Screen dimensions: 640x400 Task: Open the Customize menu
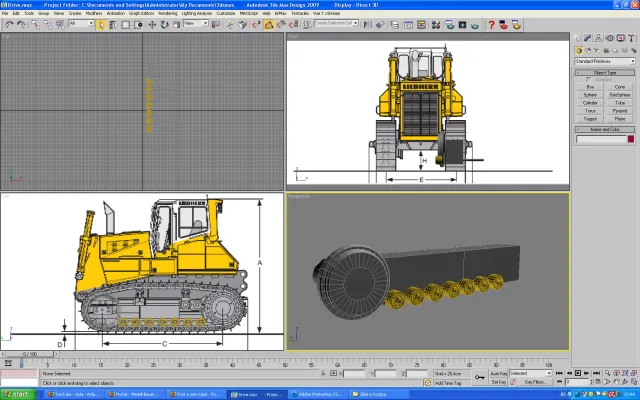pyautogui.click(x=226, y=13)
